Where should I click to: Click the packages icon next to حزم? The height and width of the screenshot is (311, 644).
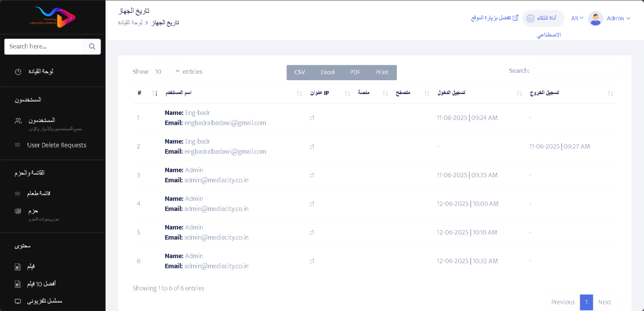pyautogui.click(x=18, y=211)
